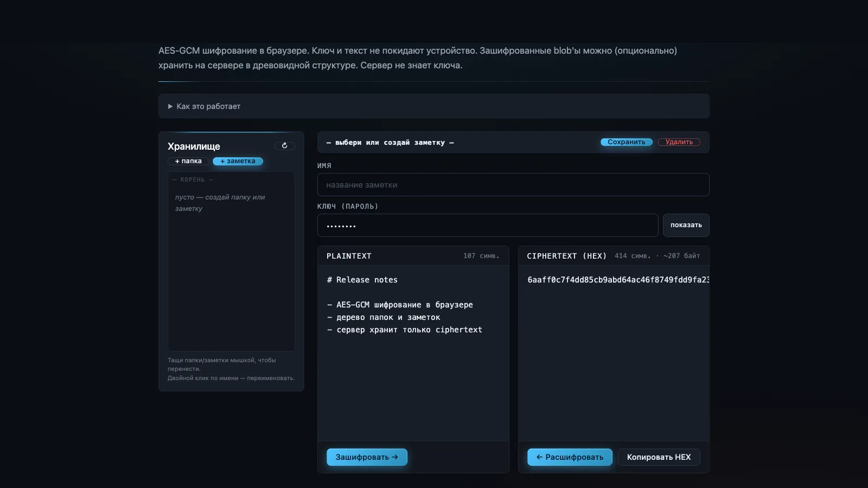The height and width of the screenshot is (488, 868).
Task: Click the disclosure triangle before 'Как это работает'
Action: 170,106
